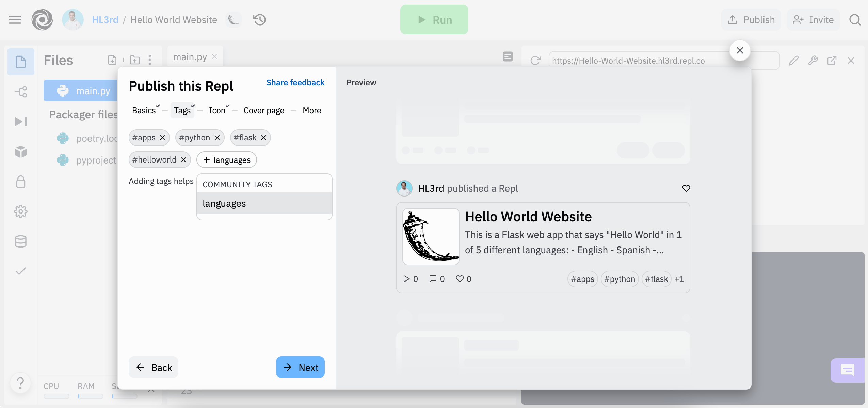This screenshot has width=868, height=408.
Task: Open the packages cube icon
Action: 21,152
